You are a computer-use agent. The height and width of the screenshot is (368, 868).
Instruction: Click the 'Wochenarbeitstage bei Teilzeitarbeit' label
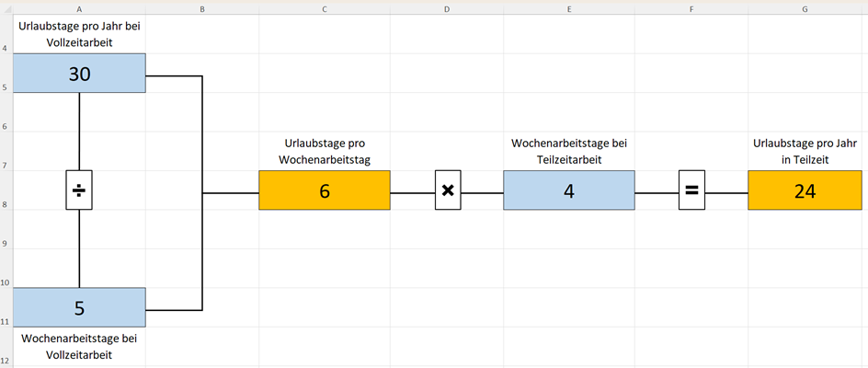(568, 152)
